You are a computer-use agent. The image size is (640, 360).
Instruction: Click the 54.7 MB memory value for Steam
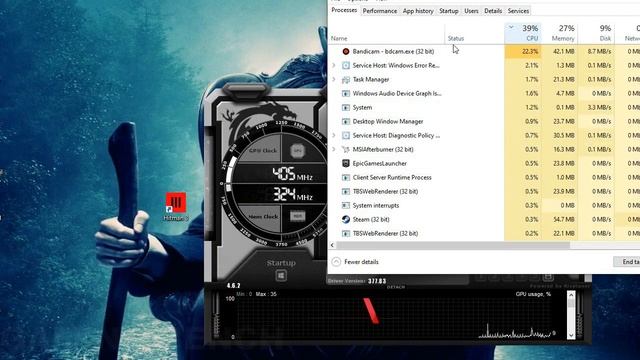564,220
